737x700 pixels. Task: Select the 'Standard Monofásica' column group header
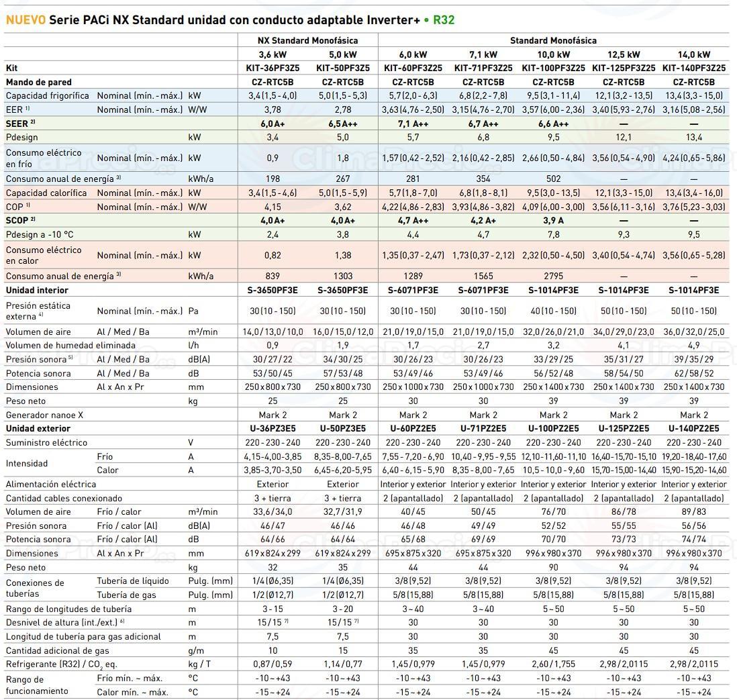point(553,40)
